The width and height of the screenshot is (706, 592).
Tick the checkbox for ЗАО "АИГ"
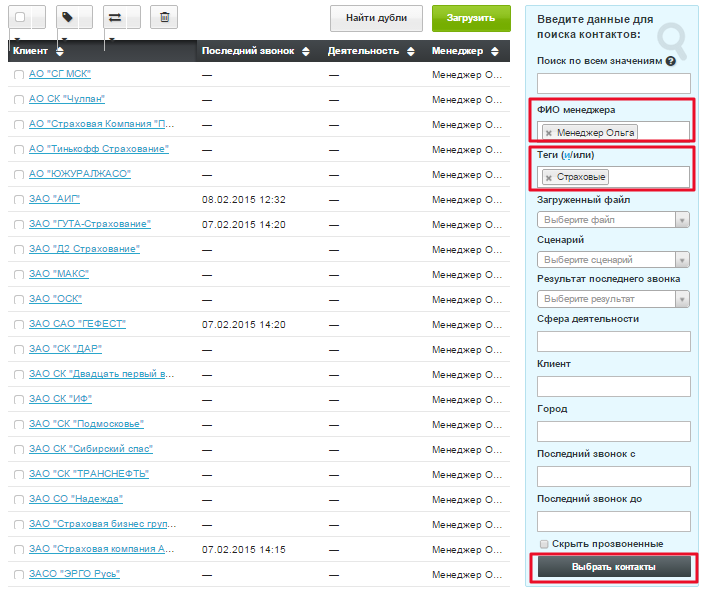coord(19,199)
